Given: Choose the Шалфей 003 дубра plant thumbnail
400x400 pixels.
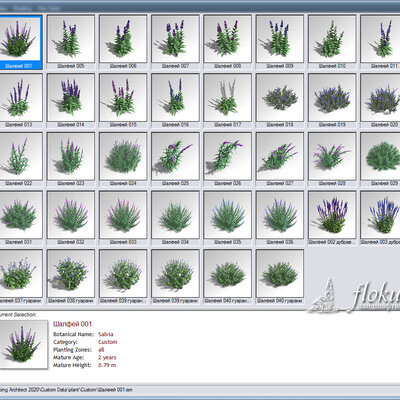Looking at the screenshot, I should pyautogui.click(x=380, y=215).
